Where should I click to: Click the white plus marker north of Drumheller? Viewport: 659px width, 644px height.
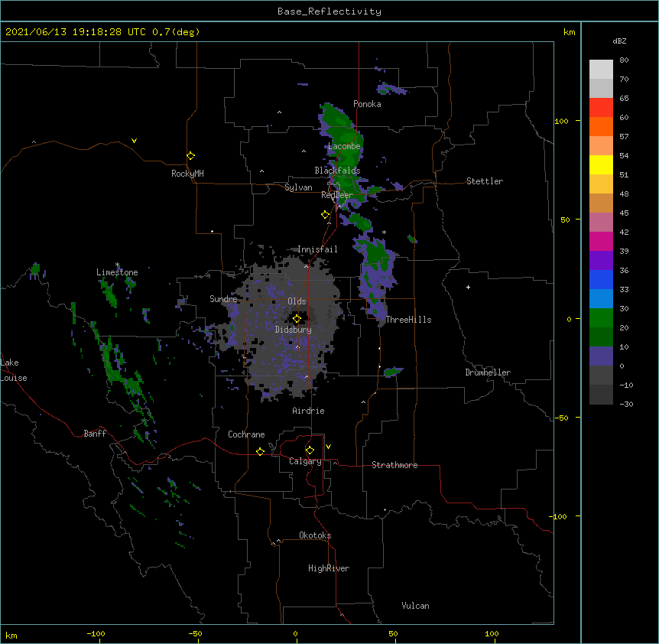point(468,287)
